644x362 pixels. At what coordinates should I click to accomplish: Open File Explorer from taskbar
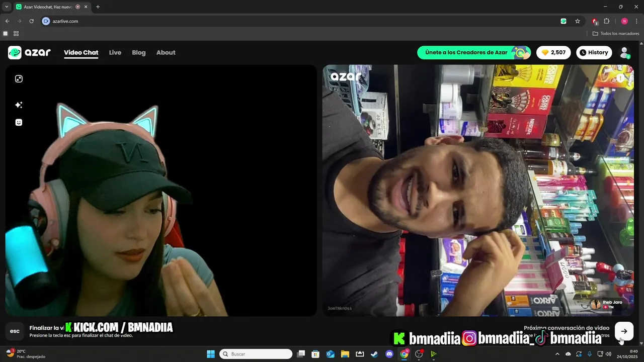click(345, 354)
